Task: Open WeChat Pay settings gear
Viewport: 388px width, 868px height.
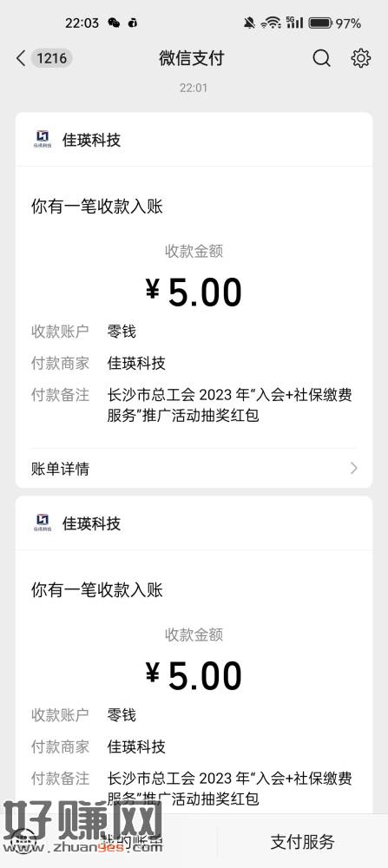Action: pos(361,58)
